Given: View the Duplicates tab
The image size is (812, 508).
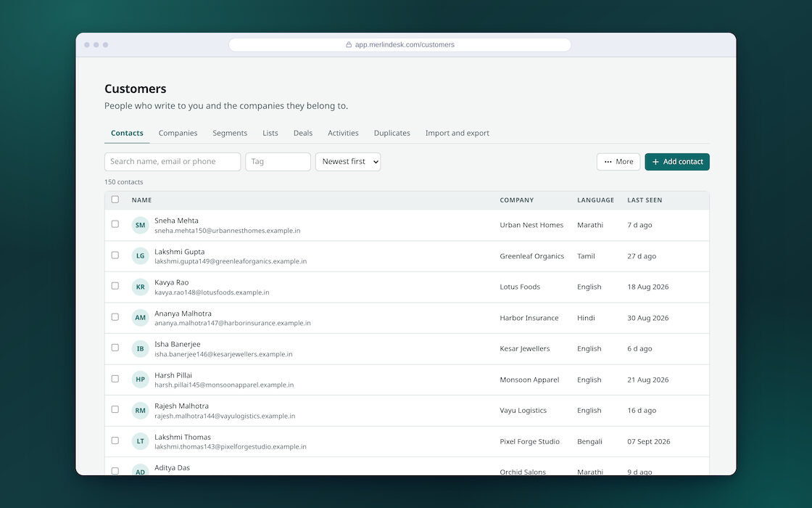Looking at the screenshot, I should click(x=392, y=134).
